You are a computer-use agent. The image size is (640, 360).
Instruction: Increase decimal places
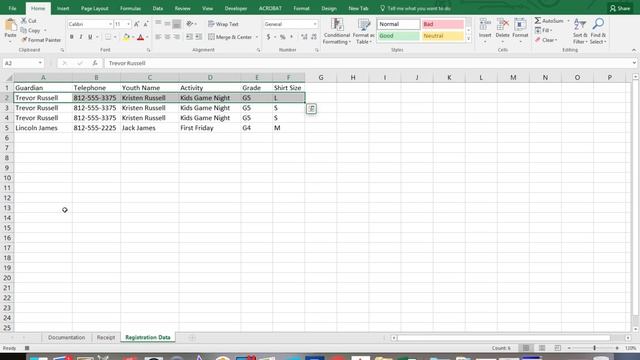[x=304, y=37]
